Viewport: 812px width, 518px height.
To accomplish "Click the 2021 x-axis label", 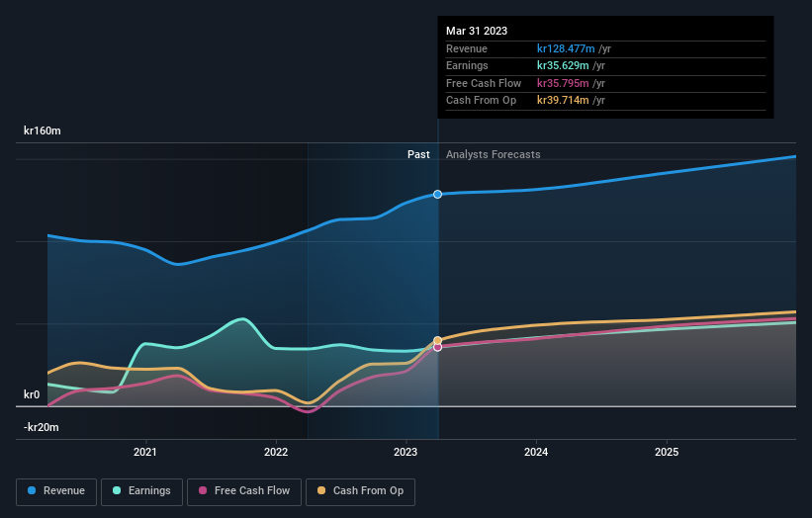I will click(x=145, y=452).
